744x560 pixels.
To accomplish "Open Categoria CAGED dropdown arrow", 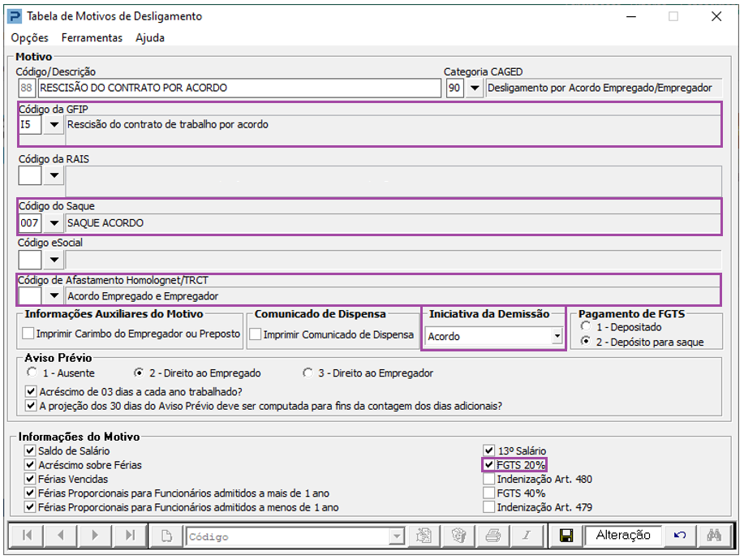I will (x=475, y=88).
